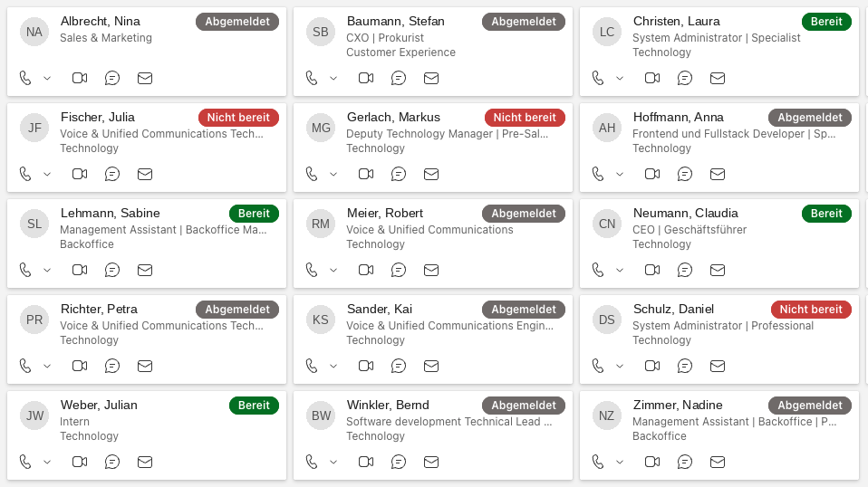
Task: Start video call with Weber, Julian
Action: (80, 462)
